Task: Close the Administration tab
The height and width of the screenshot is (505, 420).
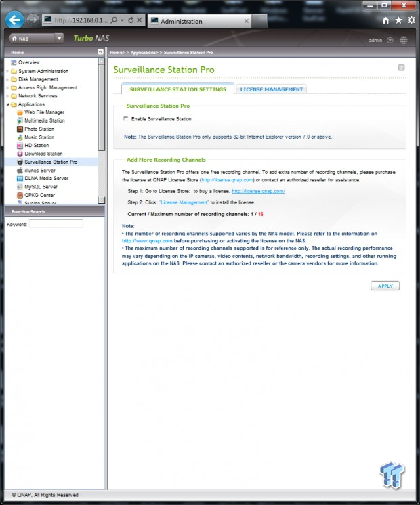Action: pyautogui.click(x=247, y=21)
